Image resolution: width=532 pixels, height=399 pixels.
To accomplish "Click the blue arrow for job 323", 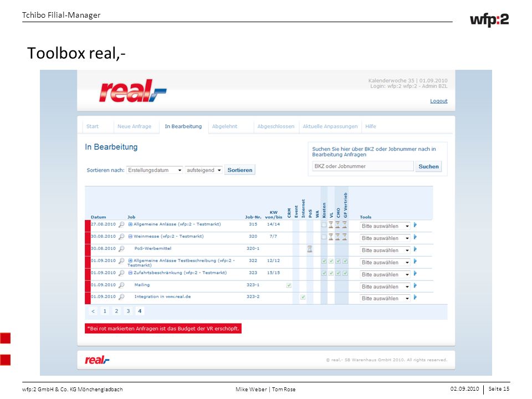I will 415,273.
